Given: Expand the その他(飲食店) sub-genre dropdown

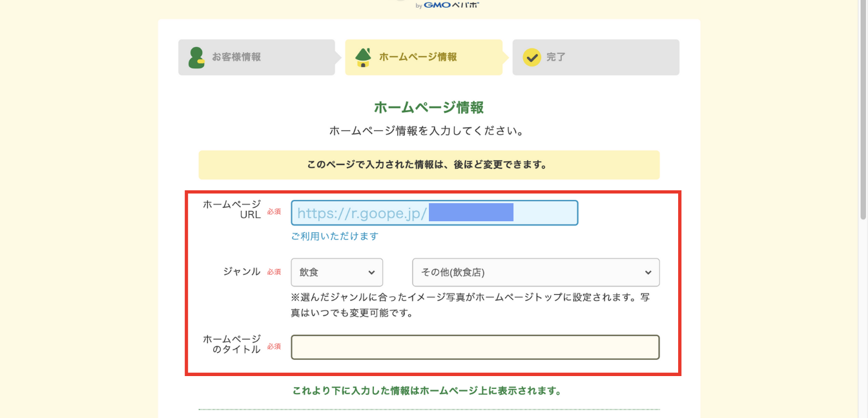Looking at the screenshot, I should [x=535, y=272].
